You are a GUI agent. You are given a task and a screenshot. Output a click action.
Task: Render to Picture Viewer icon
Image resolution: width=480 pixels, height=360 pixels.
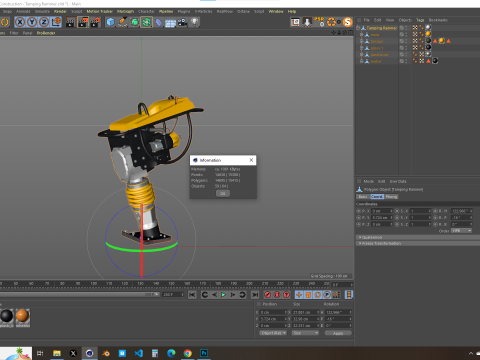click(x=83, y=22)
